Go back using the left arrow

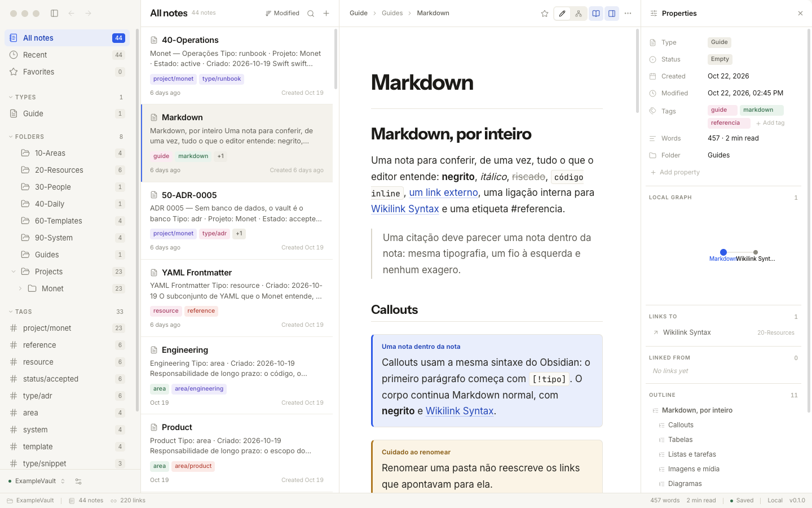pos(71,14)
